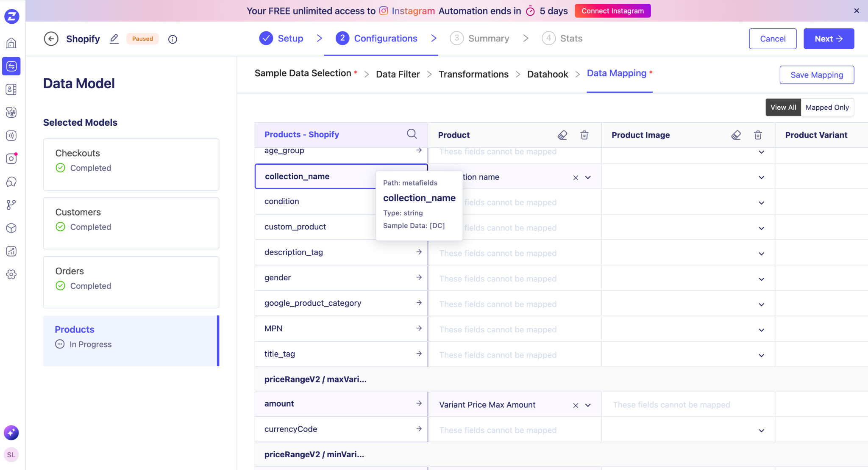
Task: Click the home icon in left sidebar
Action: pyautogui.click(x=11, y=43)
